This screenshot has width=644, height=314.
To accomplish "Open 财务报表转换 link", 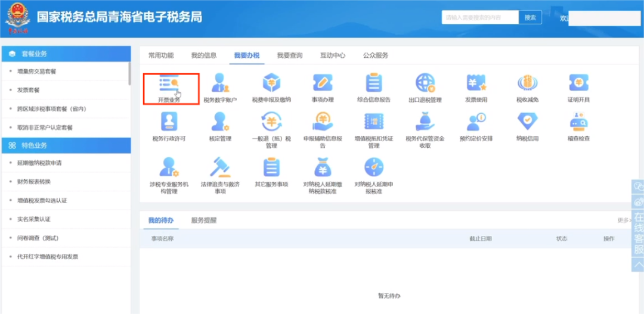I will [x=33, y=182].
